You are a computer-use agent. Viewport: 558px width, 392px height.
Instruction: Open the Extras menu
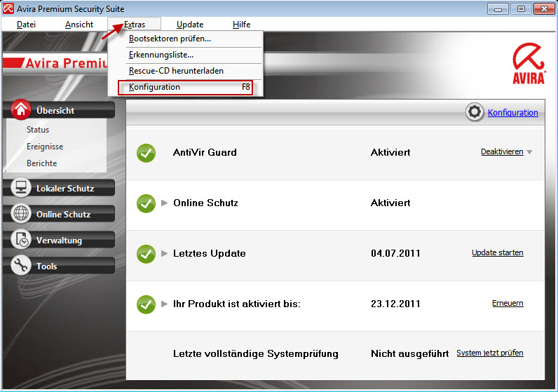tap(135, 25)
